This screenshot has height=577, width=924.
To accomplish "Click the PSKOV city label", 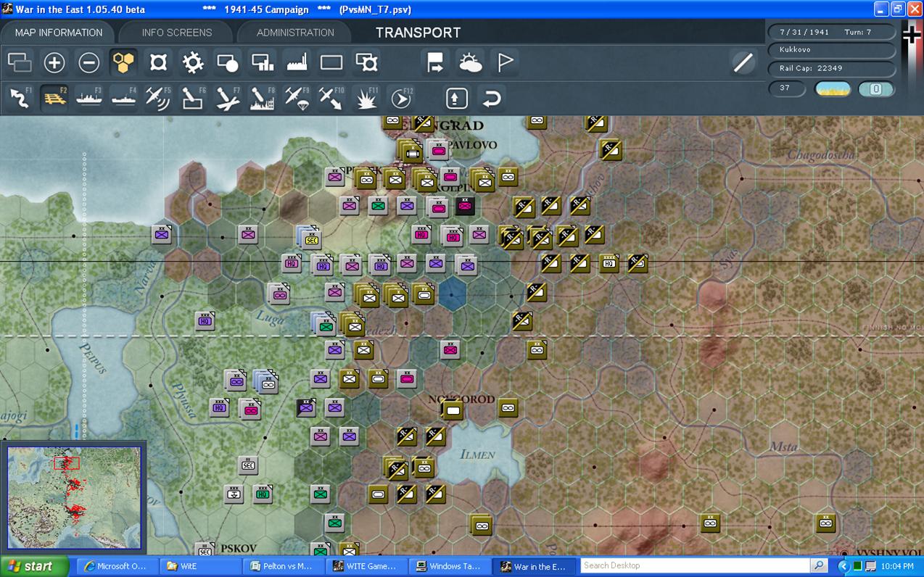I will coord(239,549).
